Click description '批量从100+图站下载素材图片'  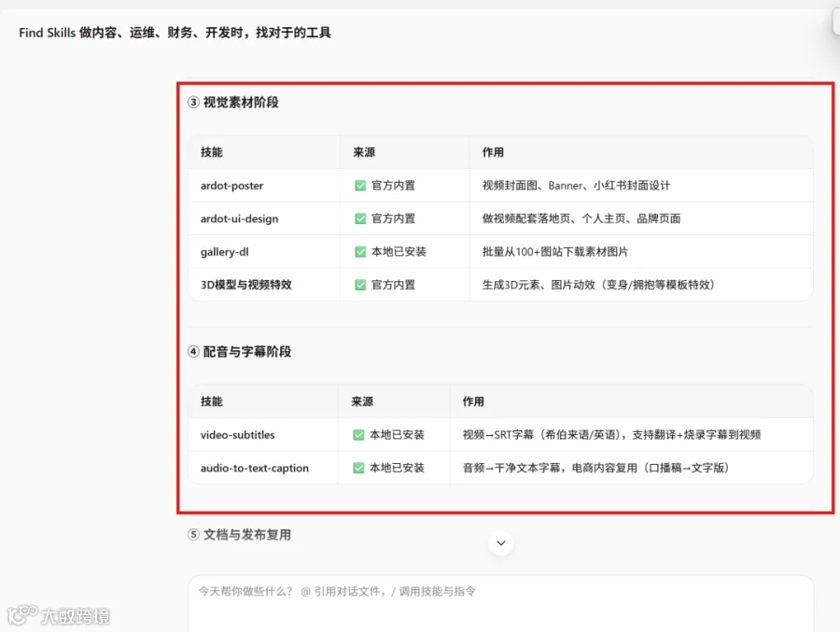coord(555,252)
